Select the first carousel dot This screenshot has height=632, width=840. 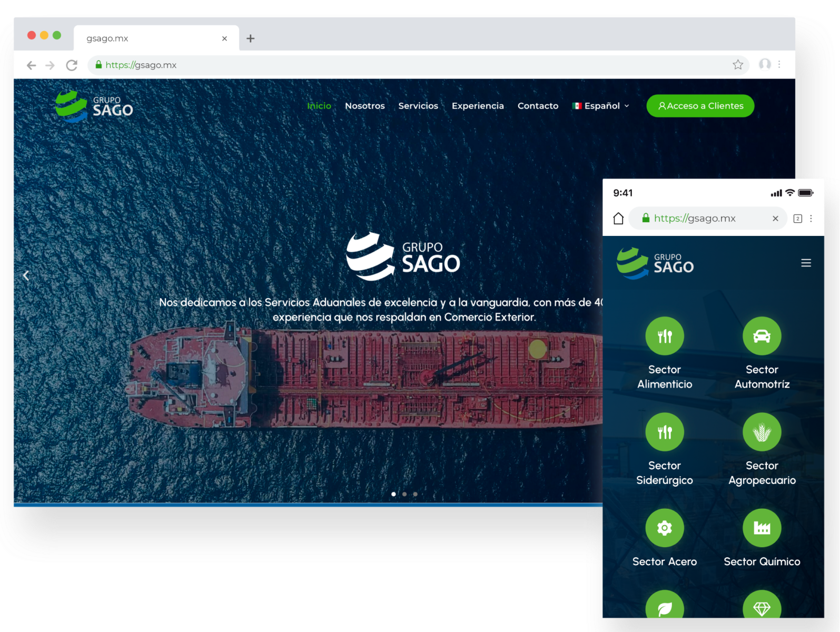click(393, 494)
